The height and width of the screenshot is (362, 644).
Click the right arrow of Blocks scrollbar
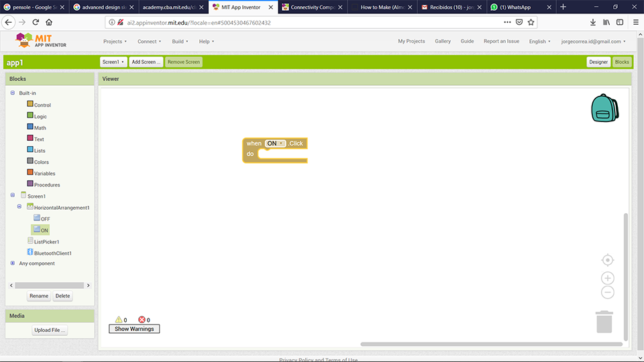89,286
